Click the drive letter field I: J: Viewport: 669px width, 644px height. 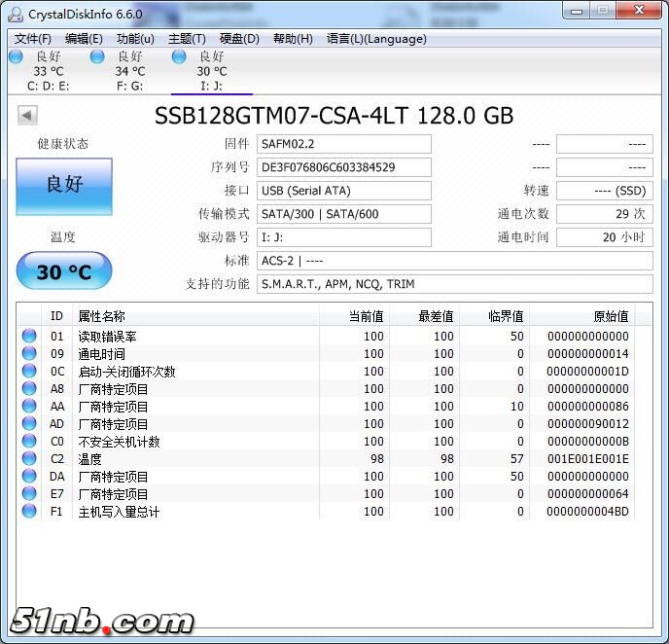pyautogui.click(x=344, y=237)
